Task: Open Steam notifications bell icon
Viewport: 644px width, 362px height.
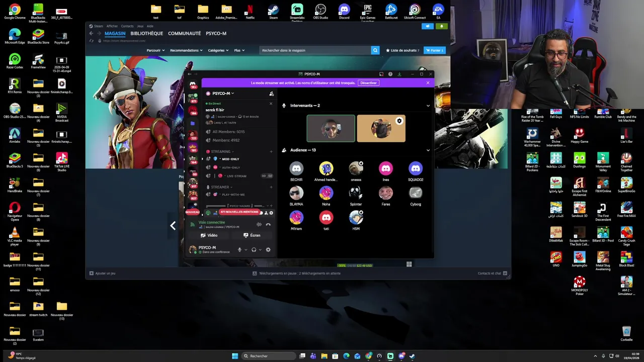Action: click(x=442, y=26)
